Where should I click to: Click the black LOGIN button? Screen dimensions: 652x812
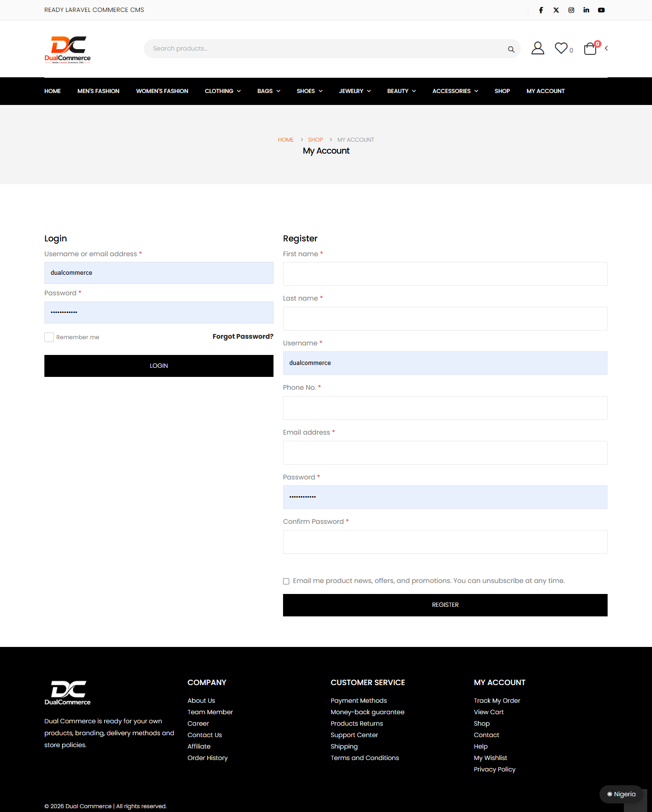(x=159, y=366)
